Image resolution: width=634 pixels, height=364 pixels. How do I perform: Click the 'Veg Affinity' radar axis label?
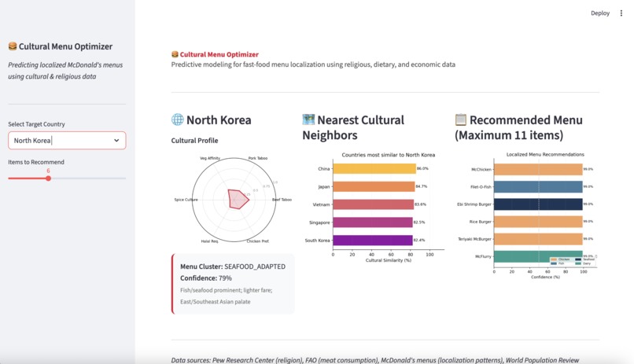[210, 158]
